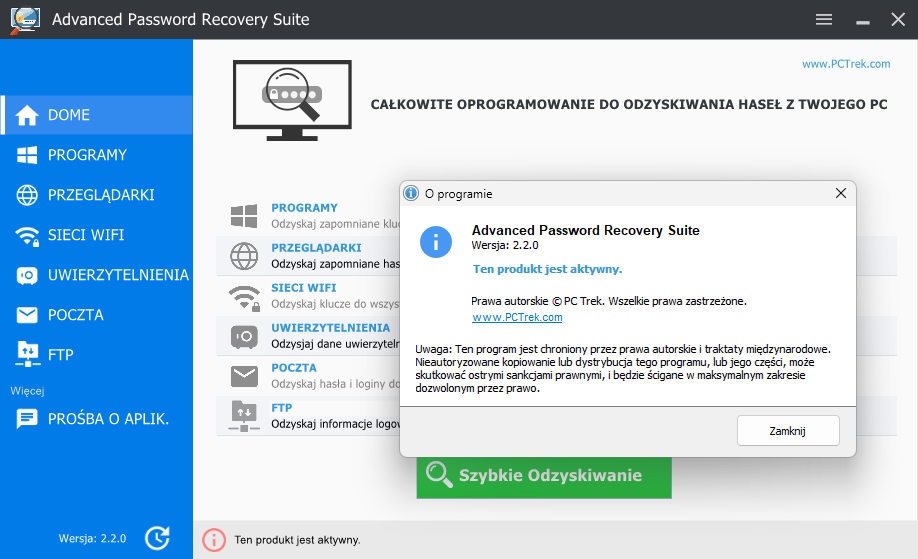Viewport: 918px width, 559px height.
Task: Click the home icon in sidebar
Action: click(x=27, y=115)
